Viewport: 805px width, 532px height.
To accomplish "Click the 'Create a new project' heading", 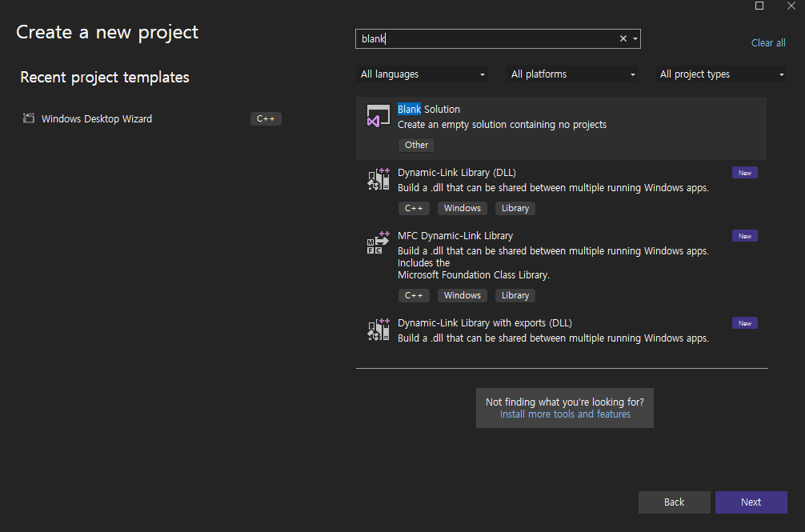I will tap(107, 32).
